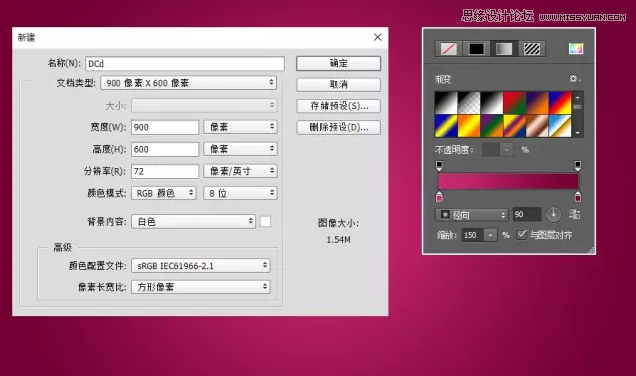Screen dimensions: 636x376
Task: Click the 删除预设(D)... delete preset button
Action: [339, 127]
